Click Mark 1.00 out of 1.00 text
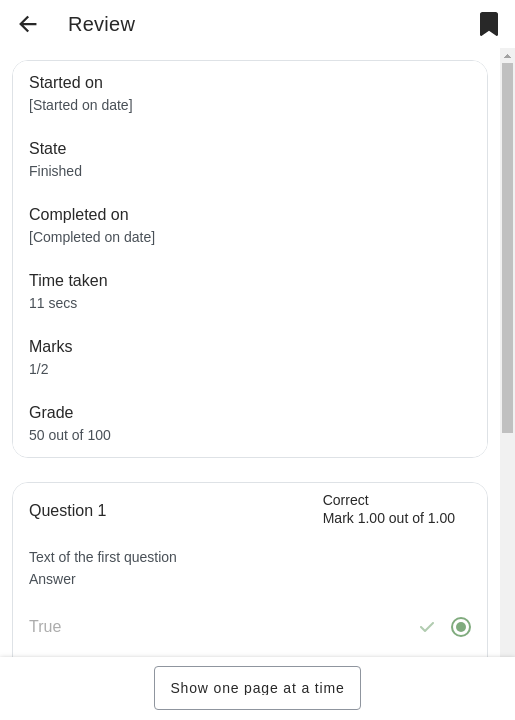 (389, 518)
